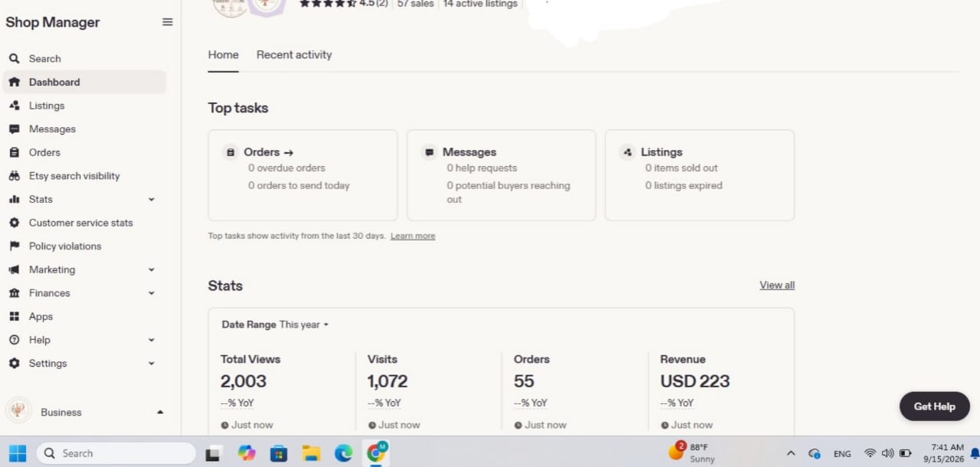Viewport: 980px width, 467px height.
Task: Click the Total Views 2,003 stat
Action: click(x=243, y=381)
